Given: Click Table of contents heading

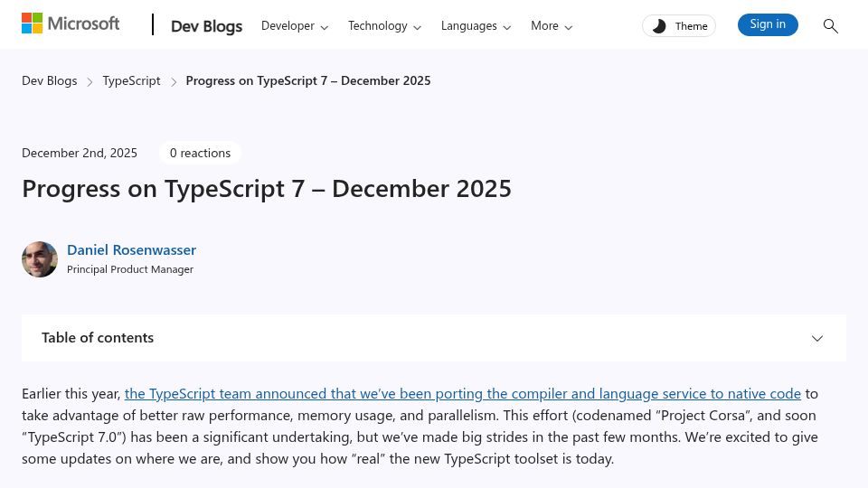Looking at the screenshot, I should coord(98,337).
